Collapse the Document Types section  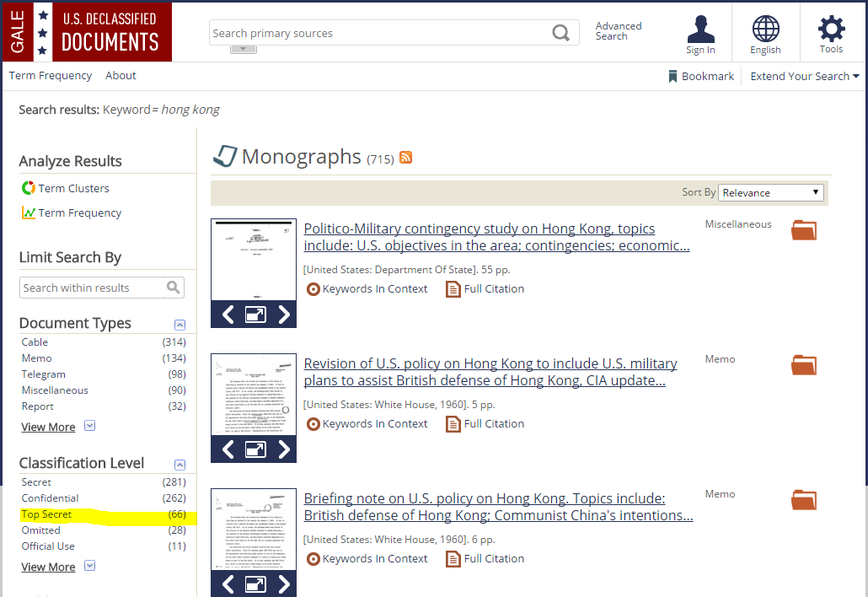(x=179, y=325)
